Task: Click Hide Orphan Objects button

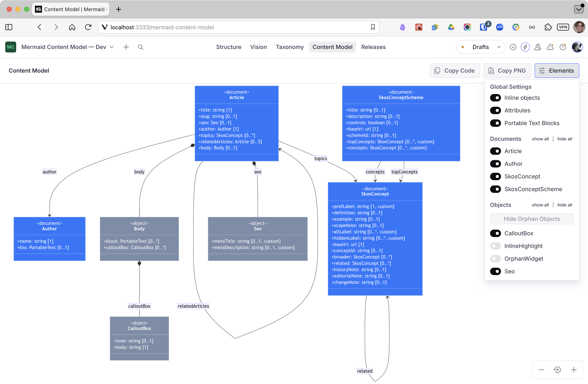Action: [532, 219]
